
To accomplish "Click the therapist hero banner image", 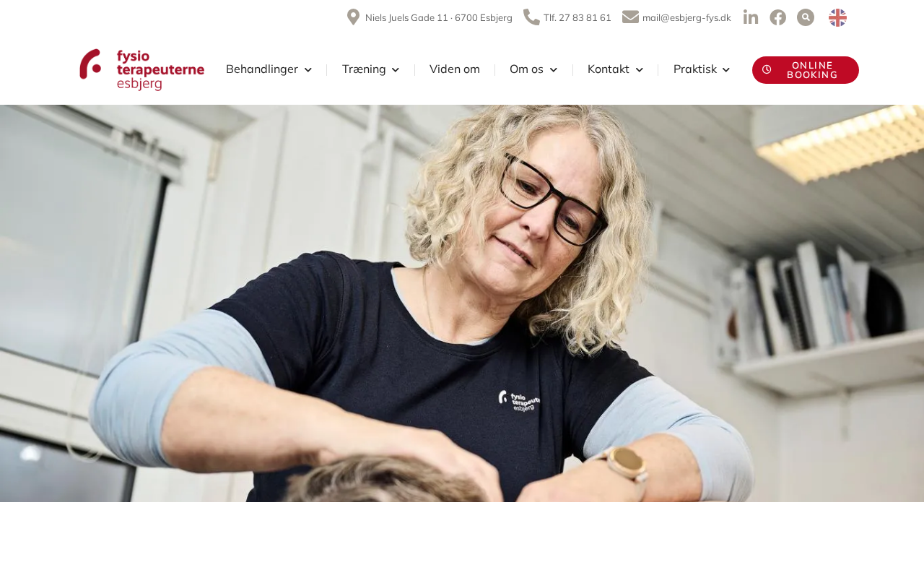I will [462, 303].
